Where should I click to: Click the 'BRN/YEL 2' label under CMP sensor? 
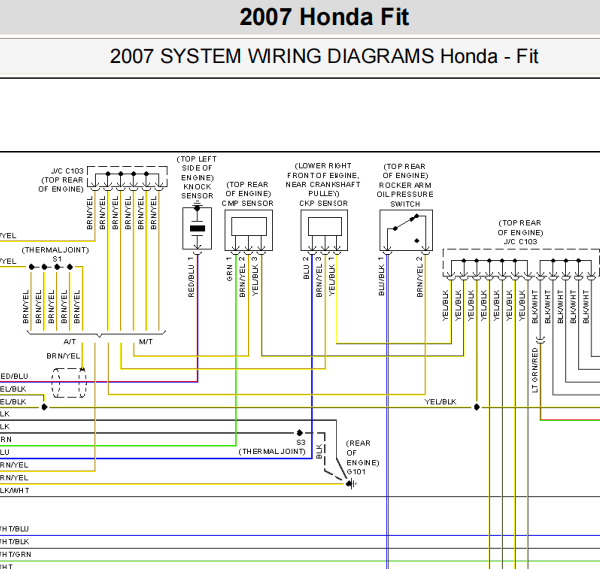(x=242, y=277)
